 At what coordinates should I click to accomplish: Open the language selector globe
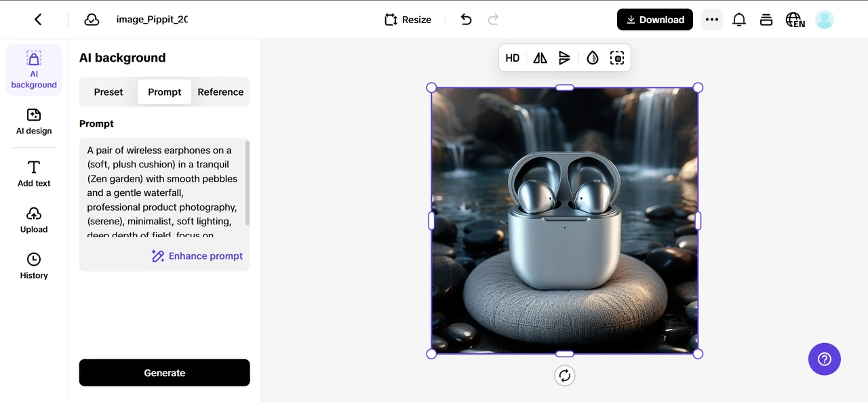pyautogui.click(x=794, y=20)
